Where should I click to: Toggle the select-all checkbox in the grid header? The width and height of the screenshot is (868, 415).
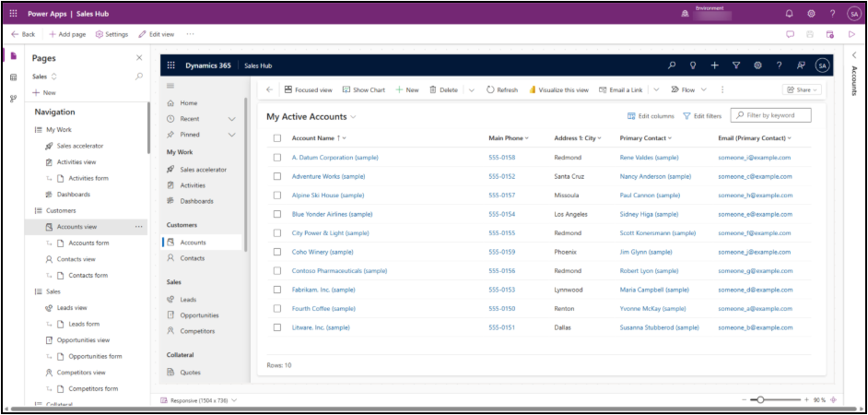[276, 138]
